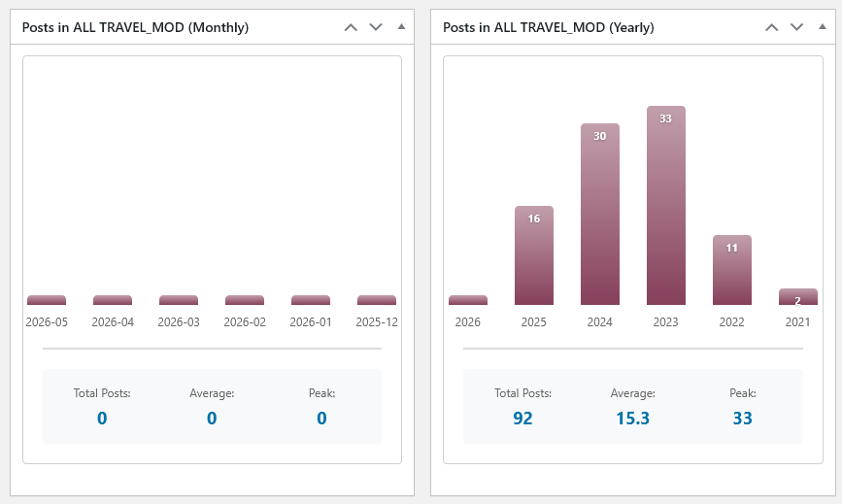Select the 2023 bar showing 33
This screenshot has width=842, height=504.
pos(666,206)
